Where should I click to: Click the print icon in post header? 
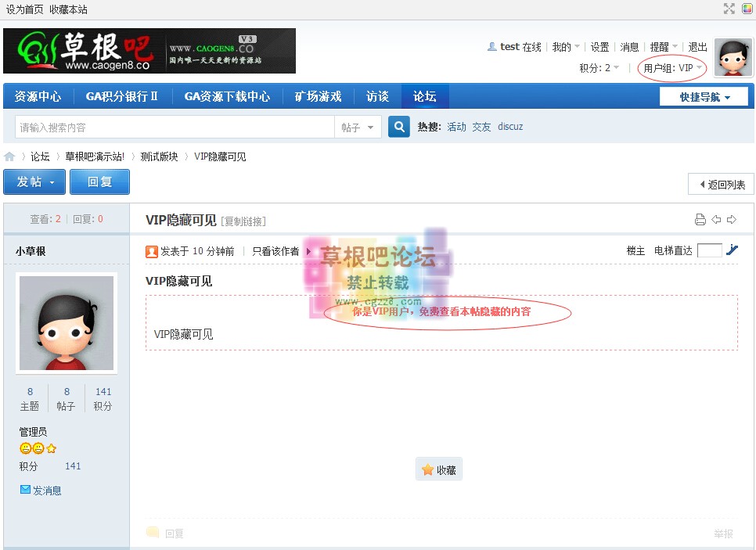coord(700,220)
